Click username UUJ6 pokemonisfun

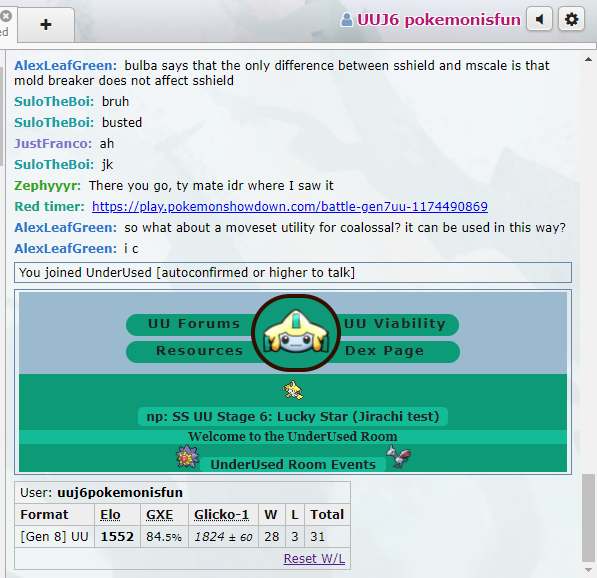[x=439, y=20]
